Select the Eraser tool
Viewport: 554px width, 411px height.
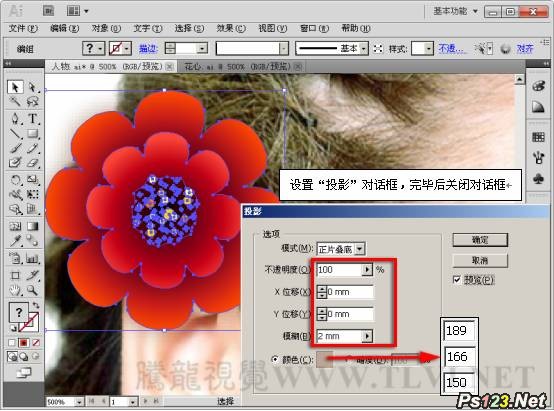32,163
